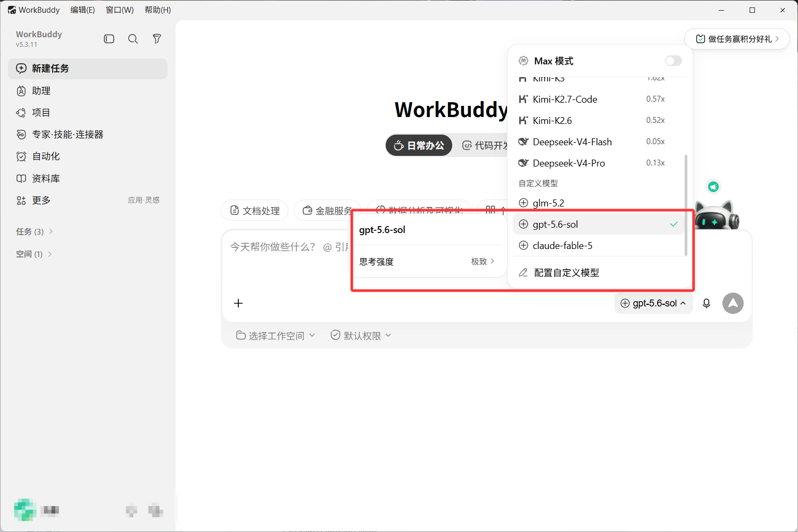Click the plus attachment icon in input box
This screenshot has width=798, height=532.
[238, 303]
